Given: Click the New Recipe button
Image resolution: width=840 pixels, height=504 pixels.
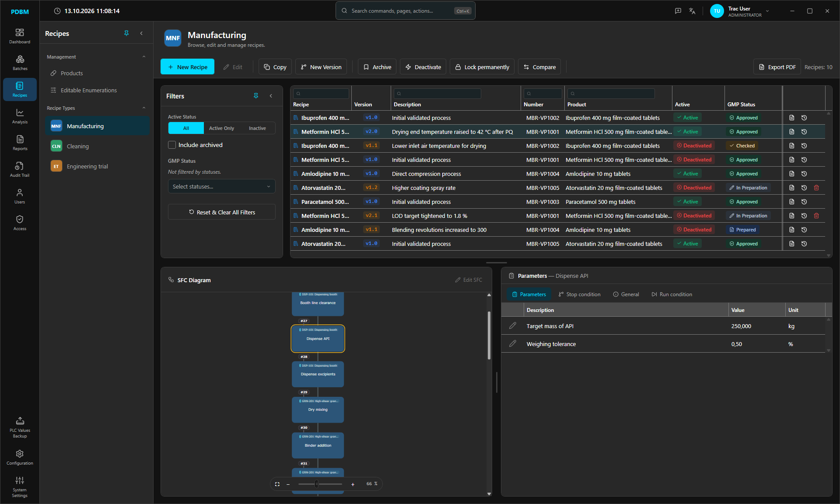Looking at the screenshot, I should [x=187, y=67].
